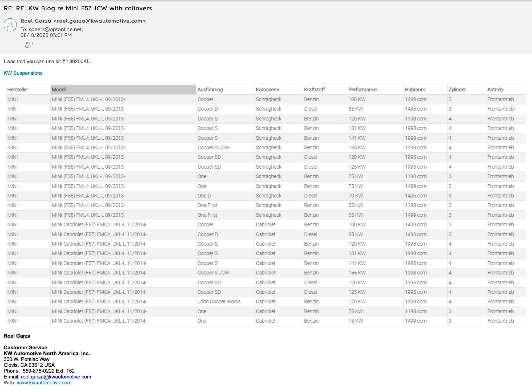Click the Zylinder column header
This screenshot has height=392, width=532.
click(x=457, y=90)
